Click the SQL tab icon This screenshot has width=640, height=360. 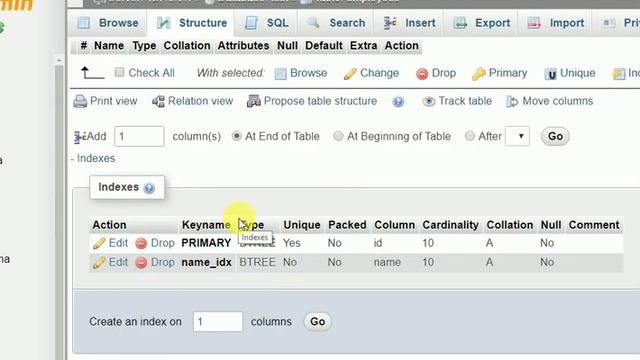(251, 23)
